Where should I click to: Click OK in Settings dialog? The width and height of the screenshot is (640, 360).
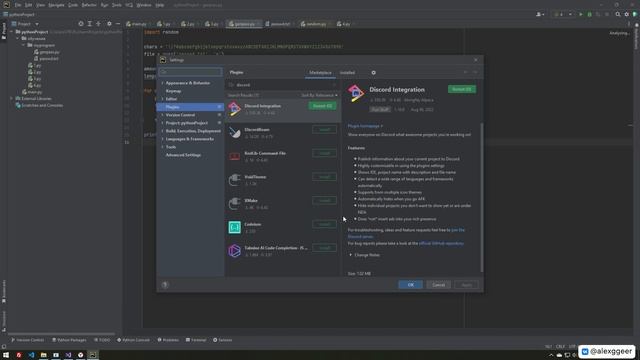[411, 284]
